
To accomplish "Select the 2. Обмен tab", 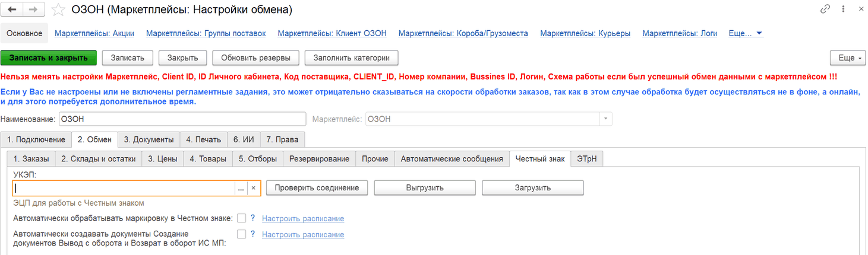I will tap(94, 139).
